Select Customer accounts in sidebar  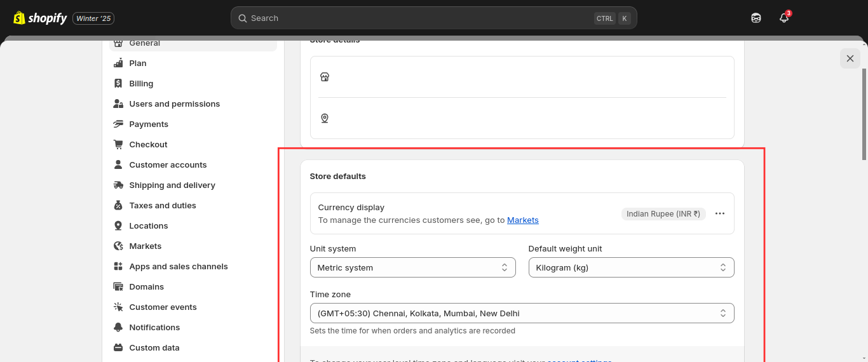[168, 164]
